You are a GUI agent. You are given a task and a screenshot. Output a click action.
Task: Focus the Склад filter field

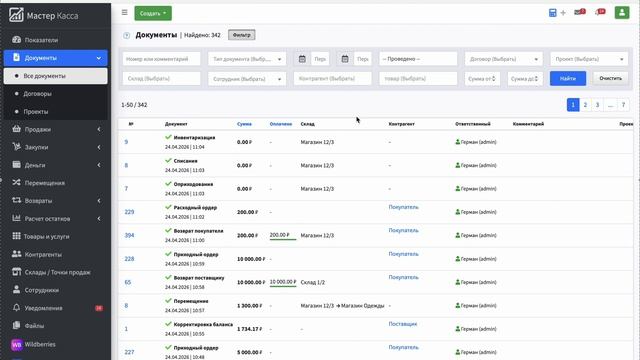161,78
